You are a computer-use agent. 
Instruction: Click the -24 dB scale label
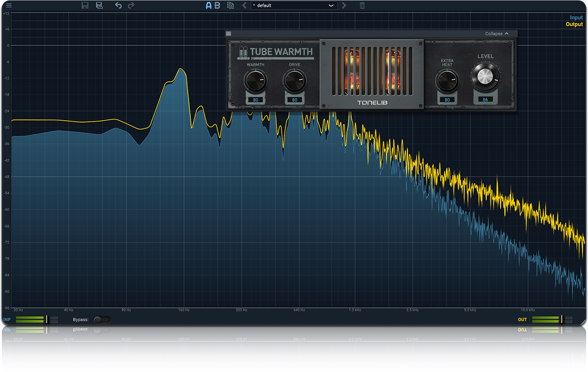pos(6,111)
